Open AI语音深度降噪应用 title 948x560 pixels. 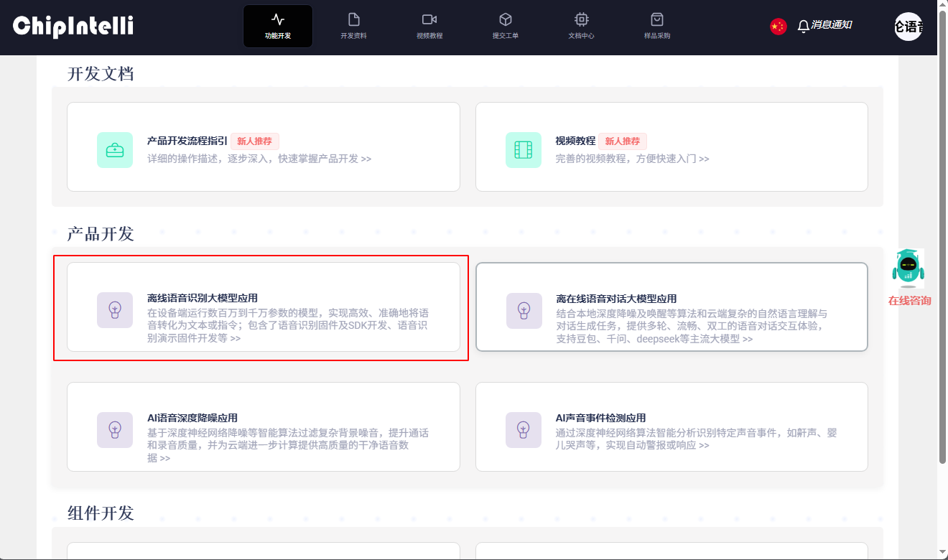pos(192,418)
